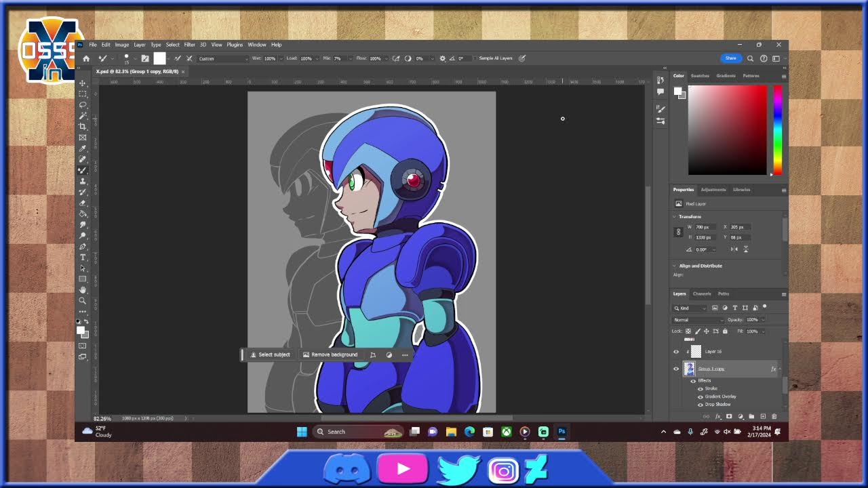Viewport: 868px width, 488px height.
Task: Select the Eraser tool
Action: click(83, 203)
